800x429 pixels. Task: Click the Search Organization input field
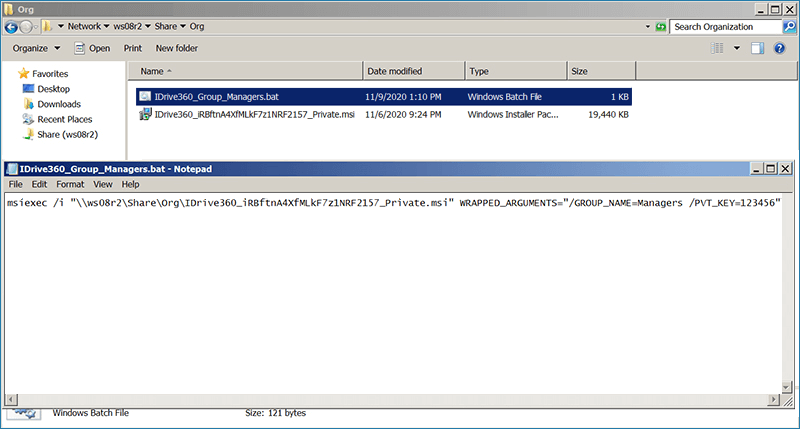tap(726, 27)
